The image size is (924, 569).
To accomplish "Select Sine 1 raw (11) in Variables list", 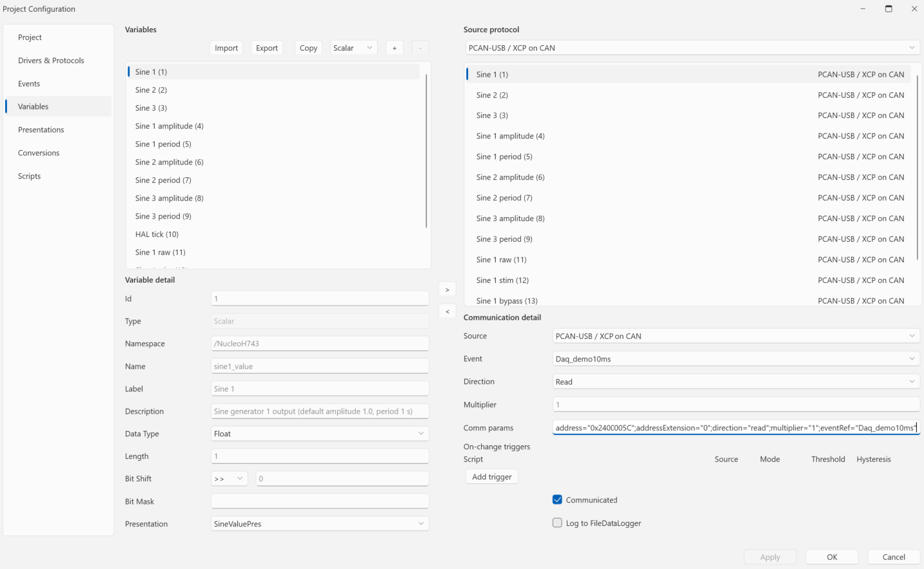I will [x=274, y=252].
